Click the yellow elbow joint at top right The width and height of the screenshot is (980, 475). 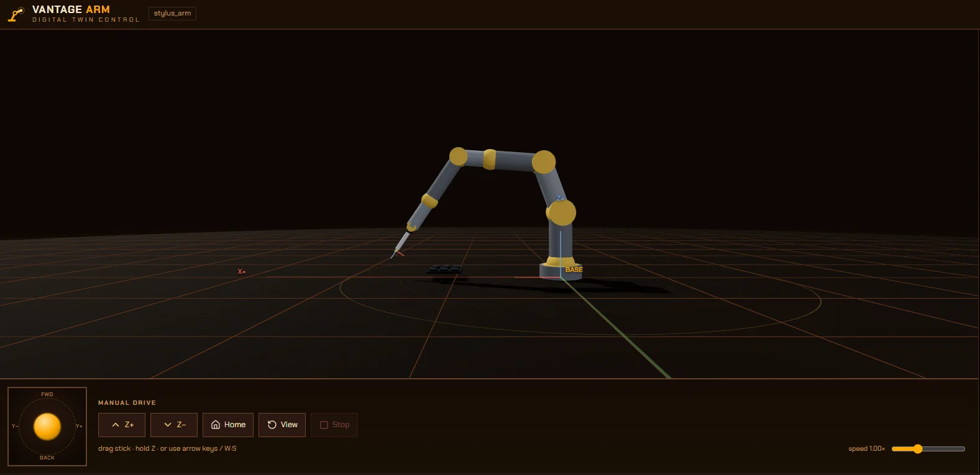point(544,161)
